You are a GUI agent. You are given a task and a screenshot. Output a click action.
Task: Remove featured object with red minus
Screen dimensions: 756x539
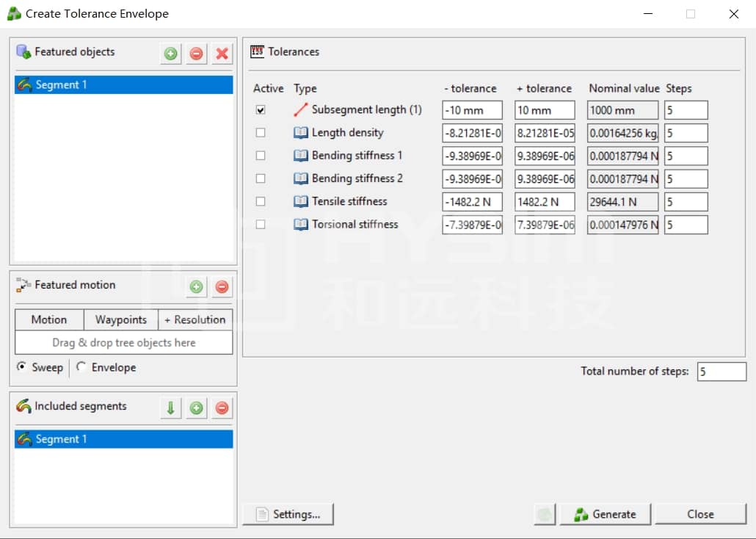coord(196,54)
